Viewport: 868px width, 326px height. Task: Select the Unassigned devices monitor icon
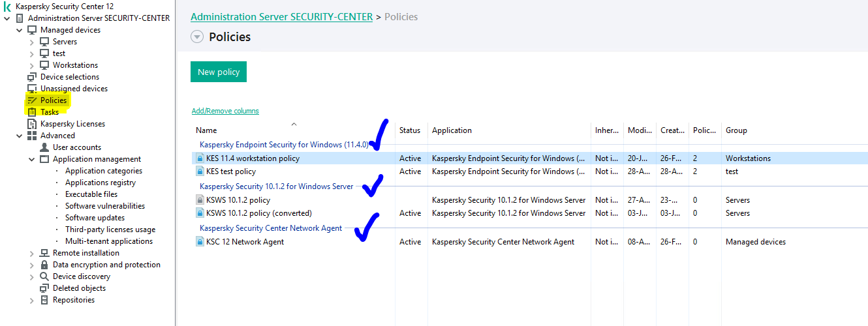(32, 89)
